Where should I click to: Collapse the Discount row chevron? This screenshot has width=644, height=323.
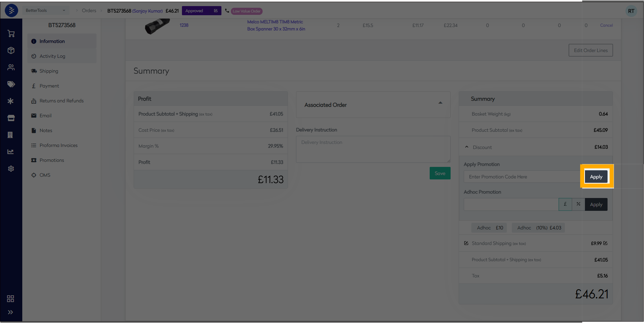467,147
